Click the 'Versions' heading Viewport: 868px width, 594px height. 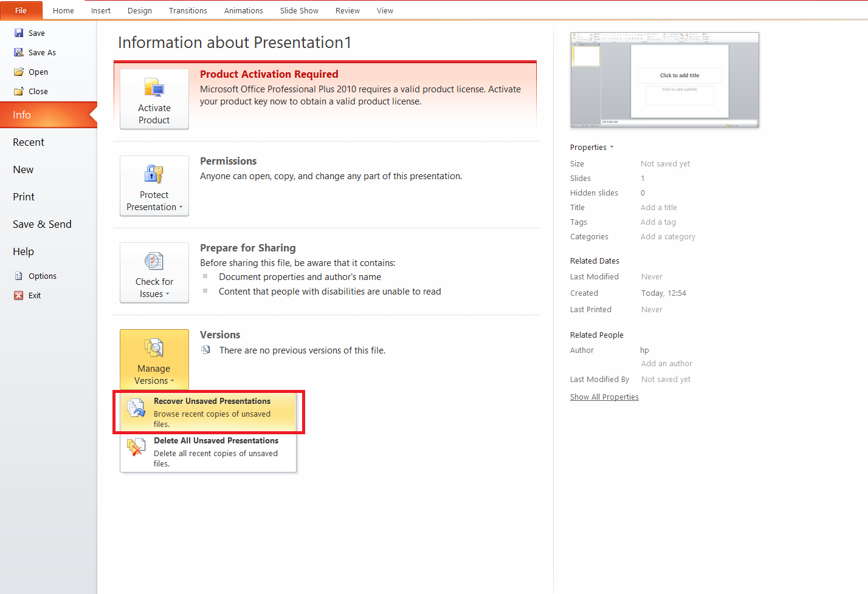point(220,335)
